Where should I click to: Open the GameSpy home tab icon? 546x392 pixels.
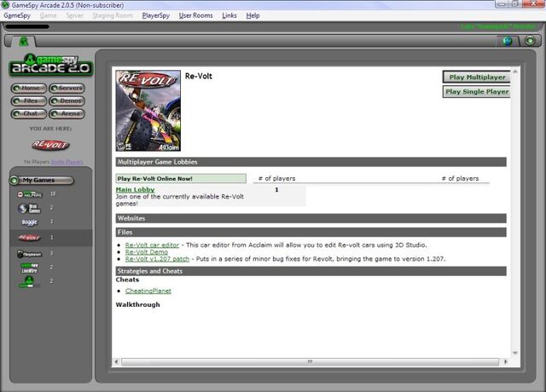point(24,42)
